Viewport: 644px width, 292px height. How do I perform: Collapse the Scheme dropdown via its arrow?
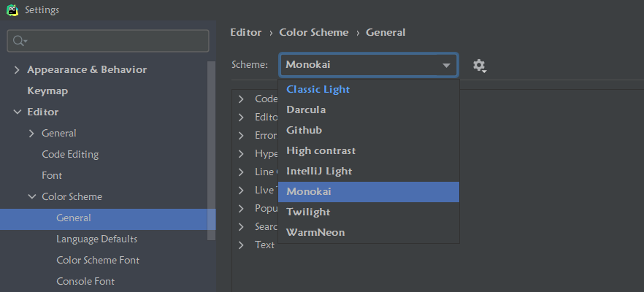coord(446,66)
